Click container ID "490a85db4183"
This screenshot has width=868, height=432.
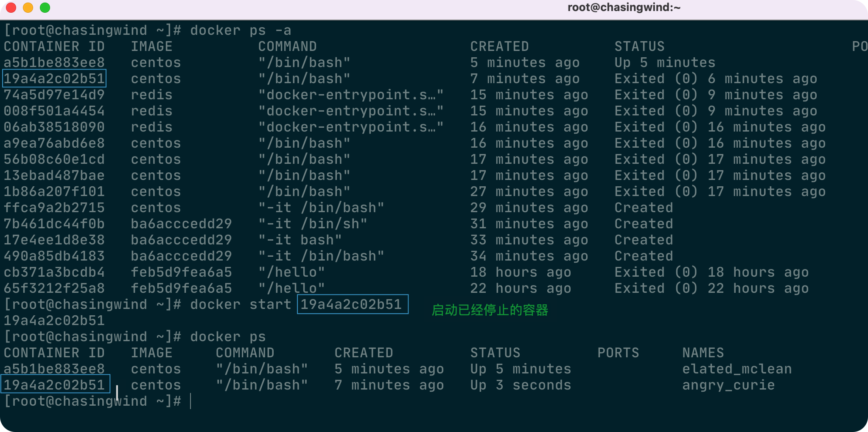[x=54, y=256]
